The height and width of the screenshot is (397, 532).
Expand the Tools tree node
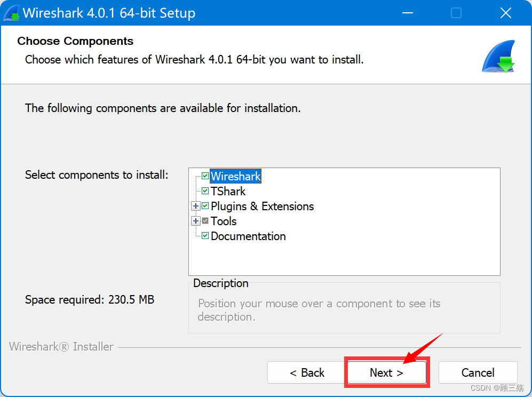195,221
